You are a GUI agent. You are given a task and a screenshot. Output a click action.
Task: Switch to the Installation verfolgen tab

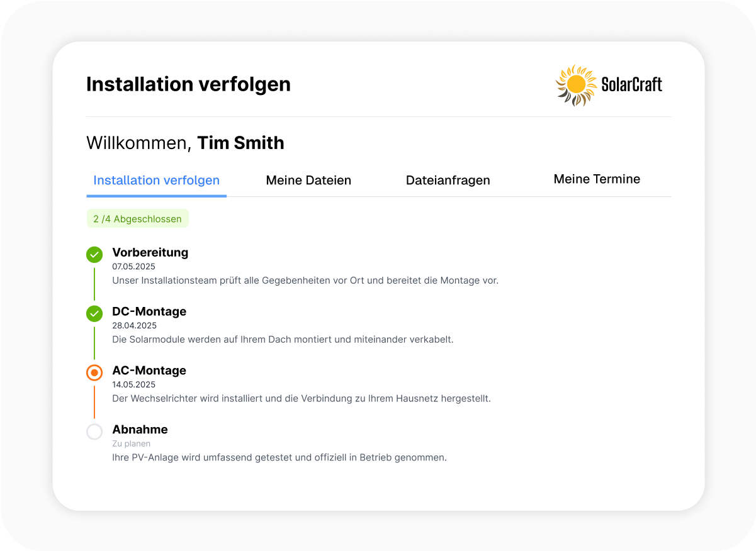(156, 181)
